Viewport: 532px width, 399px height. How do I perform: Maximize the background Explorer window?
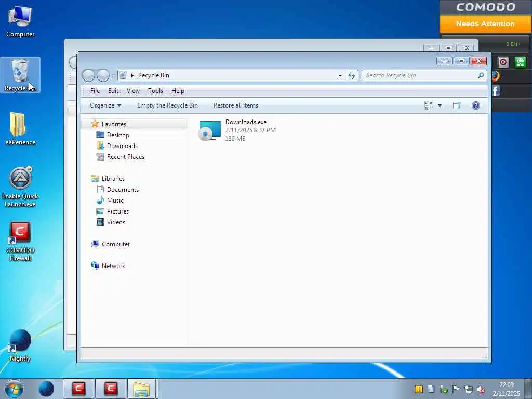coord(448,48)
